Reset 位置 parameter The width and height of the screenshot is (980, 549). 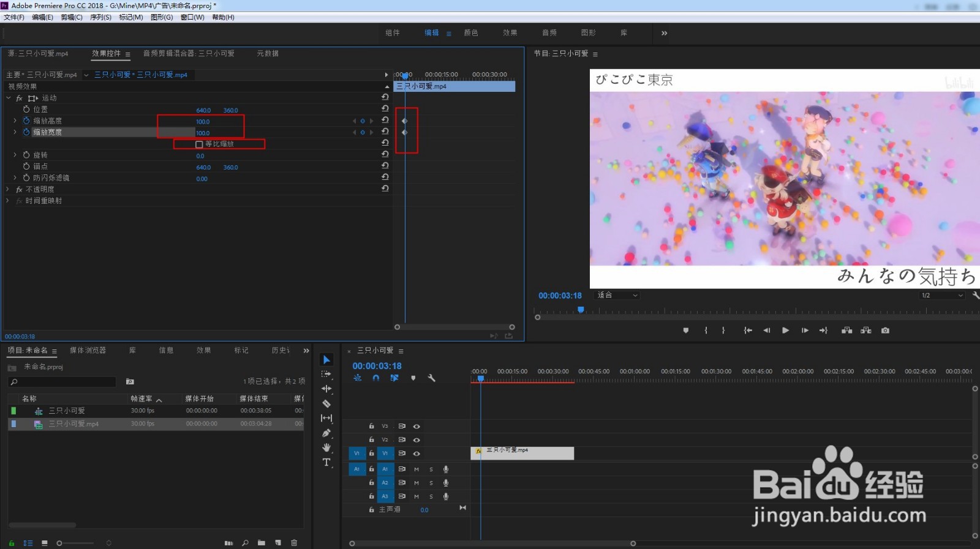(x=385, y=109)
